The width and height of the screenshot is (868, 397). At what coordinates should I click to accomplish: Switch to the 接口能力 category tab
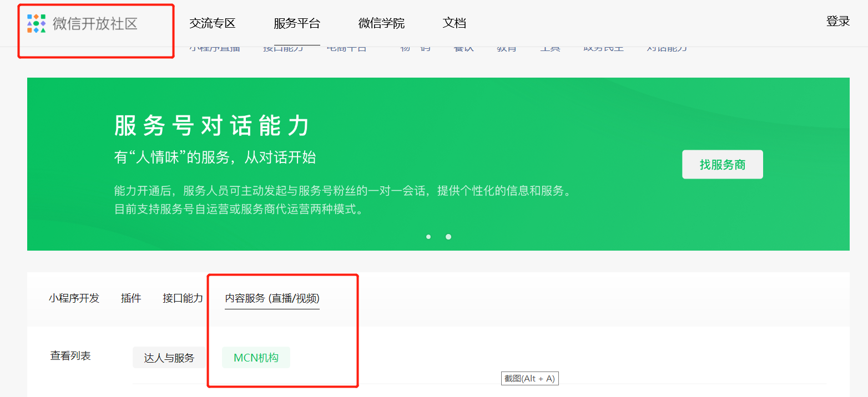[x=183, y=298]
